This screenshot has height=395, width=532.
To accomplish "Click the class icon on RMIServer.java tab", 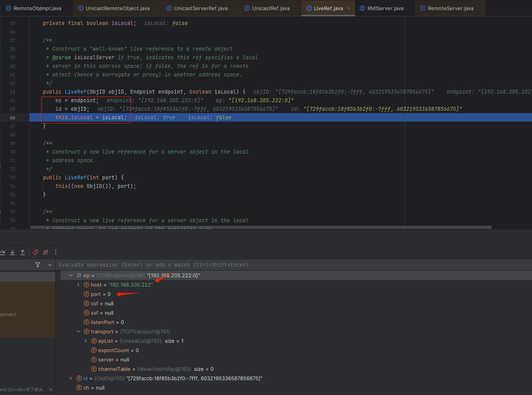I will 362,8.
